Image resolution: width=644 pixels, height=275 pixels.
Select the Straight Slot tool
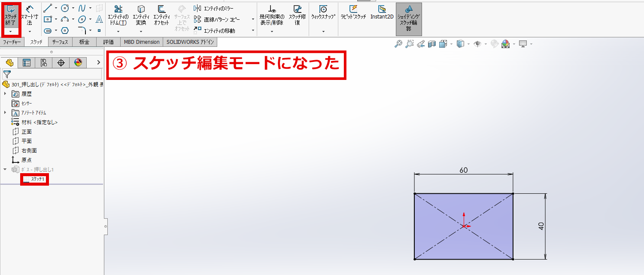(x=48, y=30)
